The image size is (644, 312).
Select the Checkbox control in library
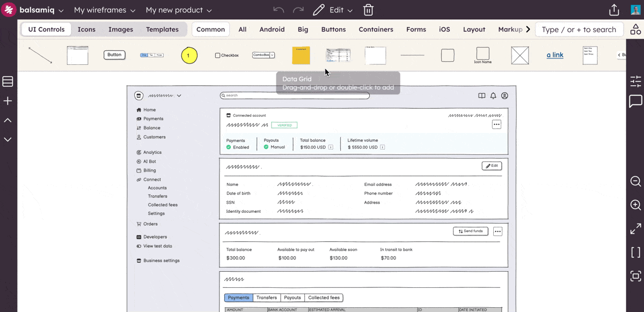click(x=226, y=55)
